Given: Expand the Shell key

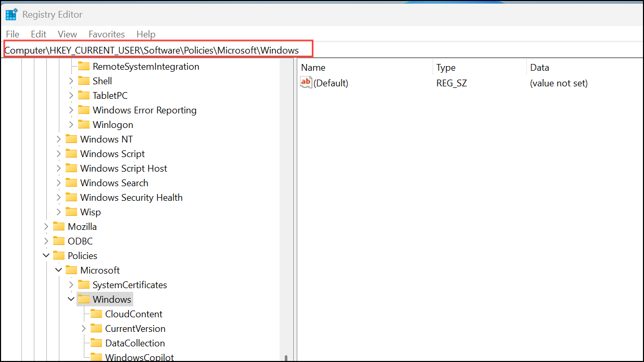Looking at the screenshot, I should tap(71, 81).
